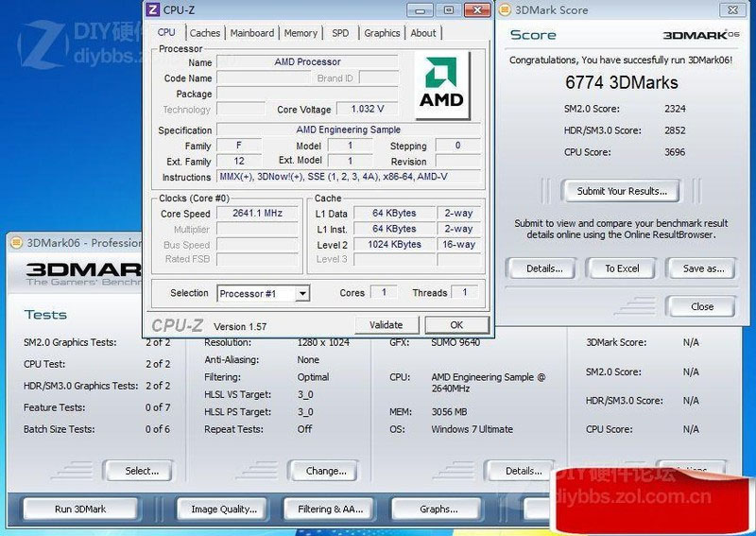This screenshot has width=756, height=536.
Task: Click the Threads count field
Action: (x=465, y=292)
